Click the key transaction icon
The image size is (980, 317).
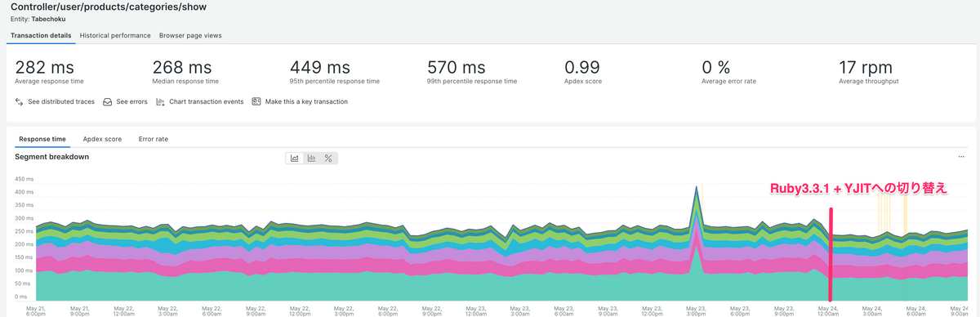point(256,102)
